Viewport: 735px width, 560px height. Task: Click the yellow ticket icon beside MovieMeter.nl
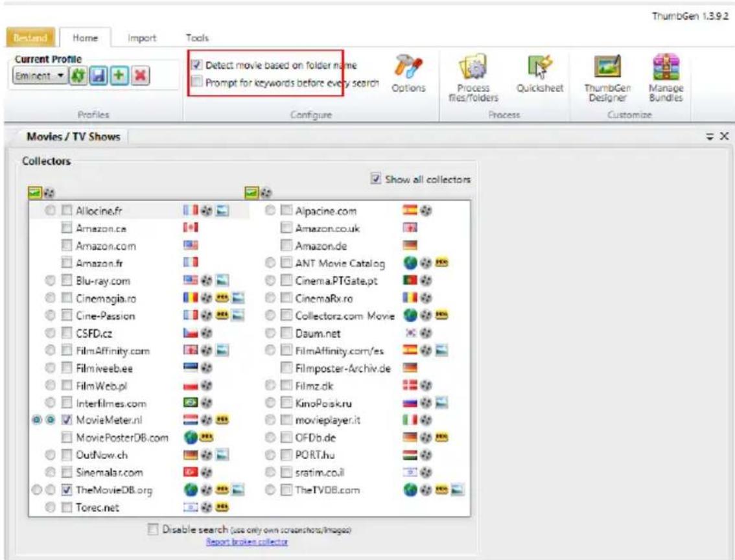pos(222,420)
